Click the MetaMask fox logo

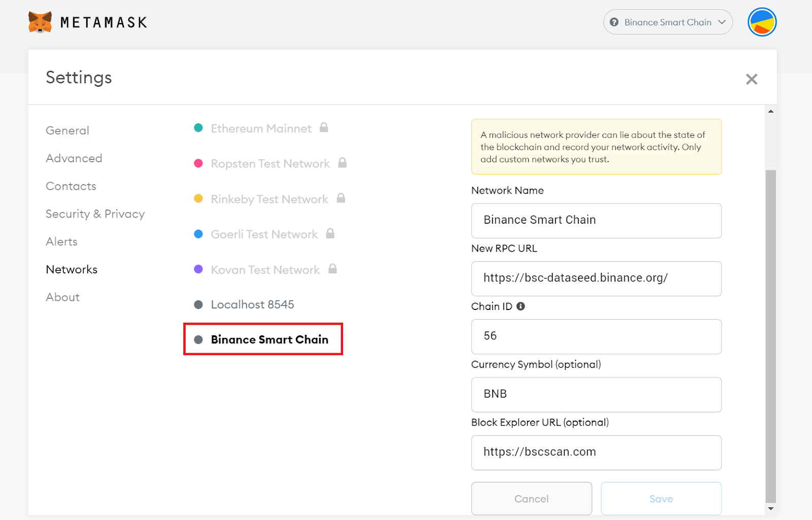coord(40,22)
